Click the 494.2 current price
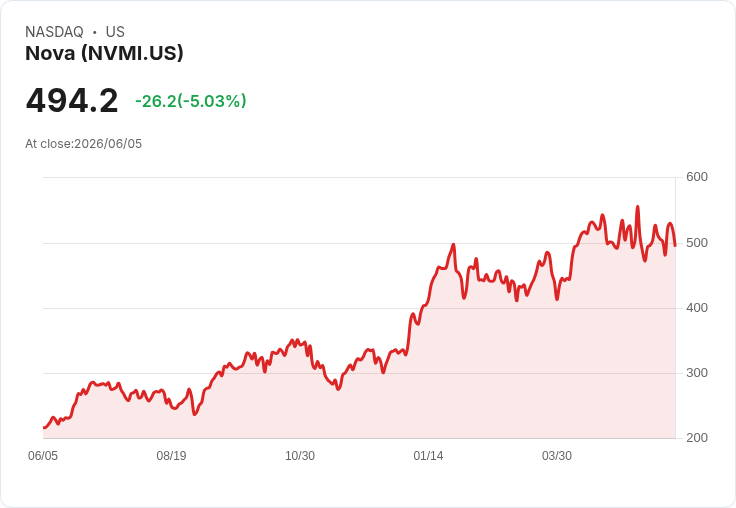This screenshot has width=736, height=508. pyautogui.click(x=72, y=101)
